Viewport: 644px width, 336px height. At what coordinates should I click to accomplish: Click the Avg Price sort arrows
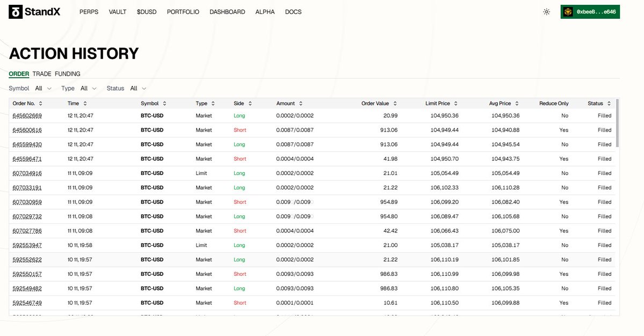click(x=518, y=103)
